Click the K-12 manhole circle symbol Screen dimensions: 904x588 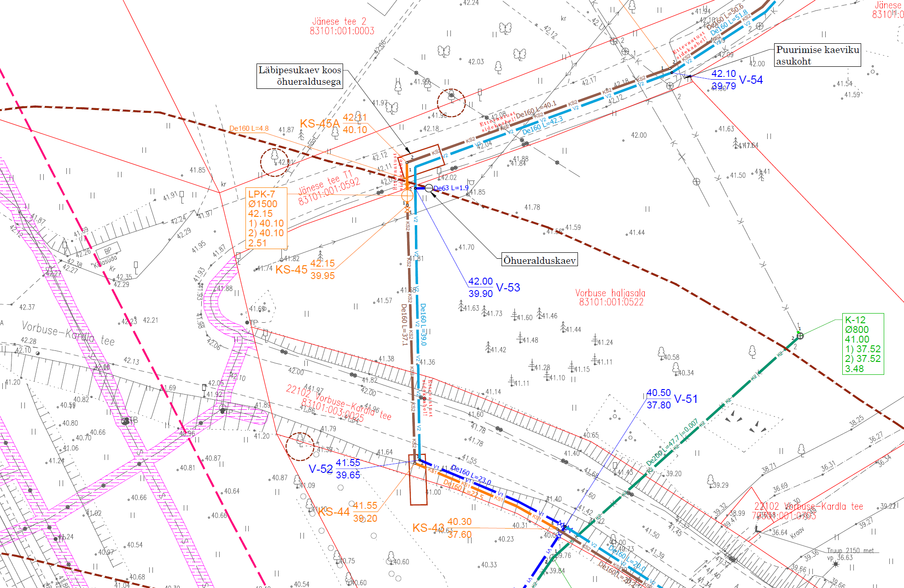[x=800, y=336]
